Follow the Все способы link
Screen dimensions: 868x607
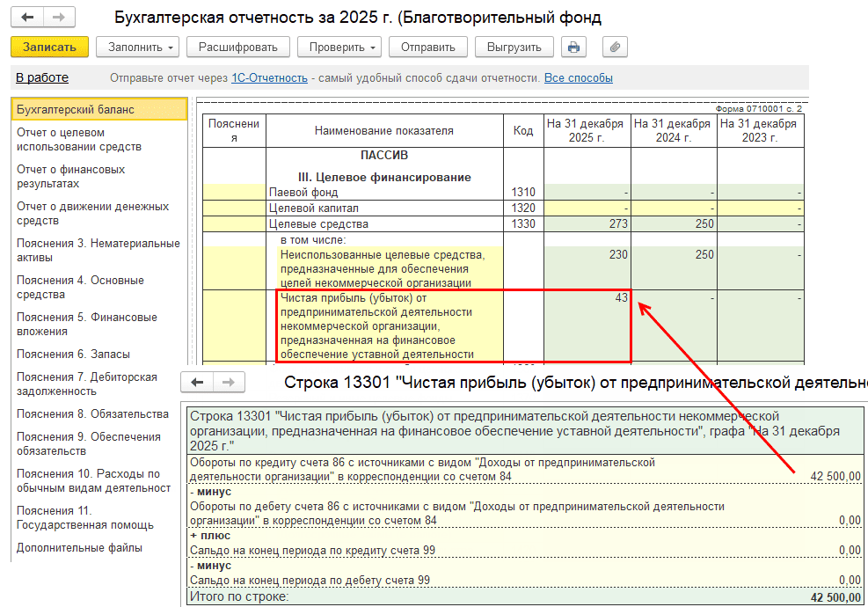578,78
